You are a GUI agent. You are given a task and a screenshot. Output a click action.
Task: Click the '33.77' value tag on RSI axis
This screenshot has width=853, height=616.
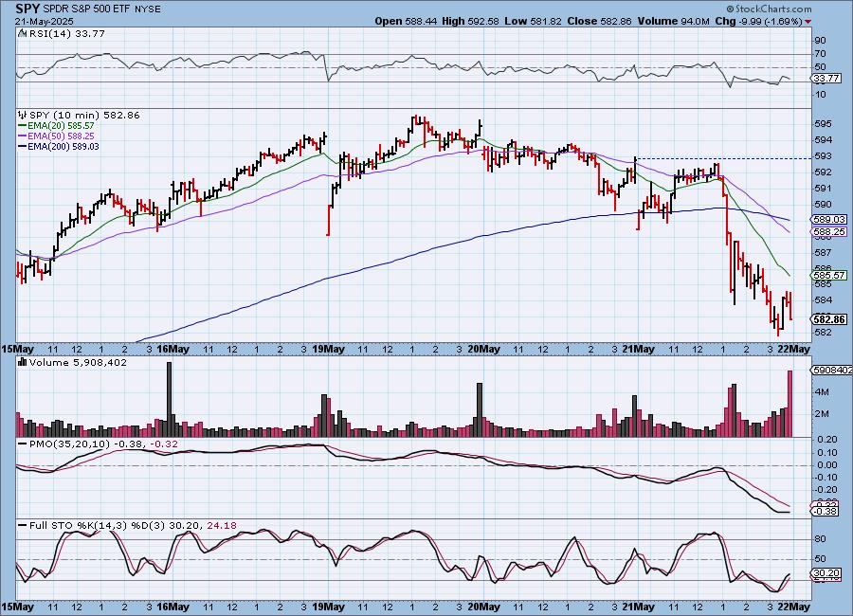click(x=826, y=79)
